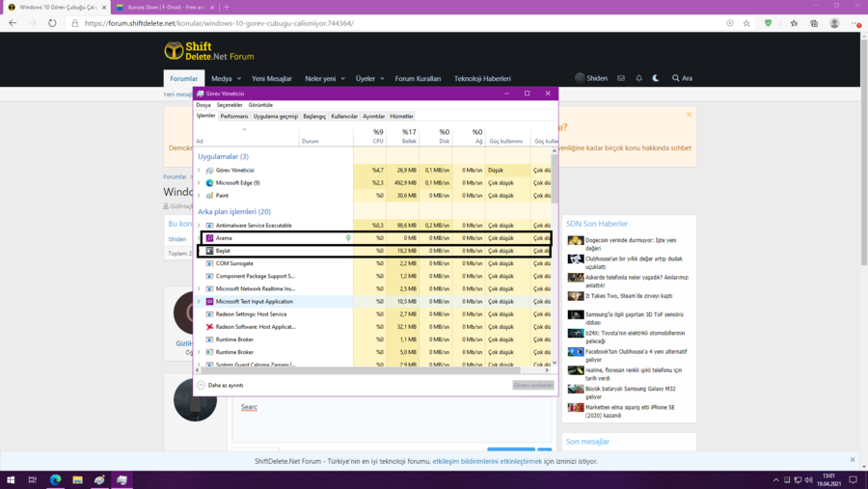Sort processes by CPU column header
Screen dimensions: 868x489
click(x=369, y=136)
